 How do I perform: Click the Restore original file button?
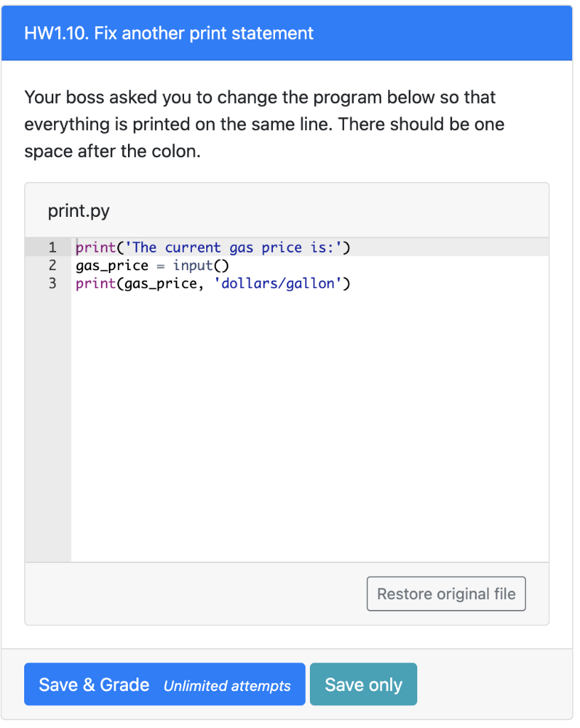click(446, 594)
